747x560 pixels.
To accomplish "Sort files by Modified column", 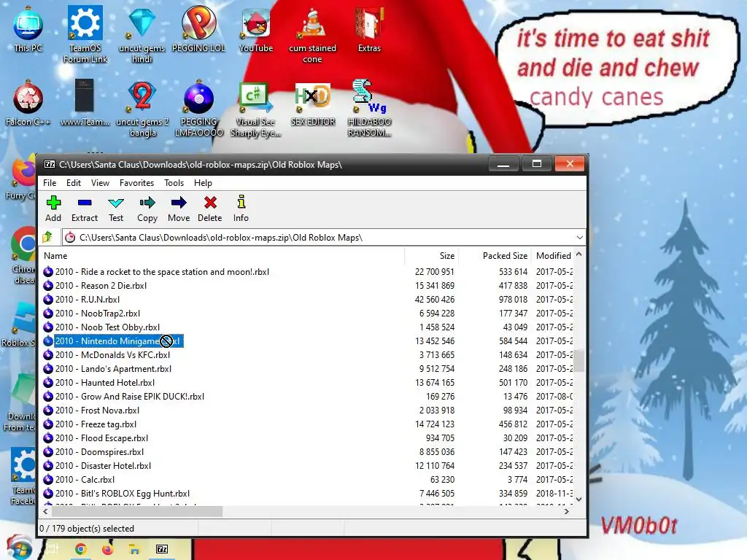I will click(x=553, y=256).
